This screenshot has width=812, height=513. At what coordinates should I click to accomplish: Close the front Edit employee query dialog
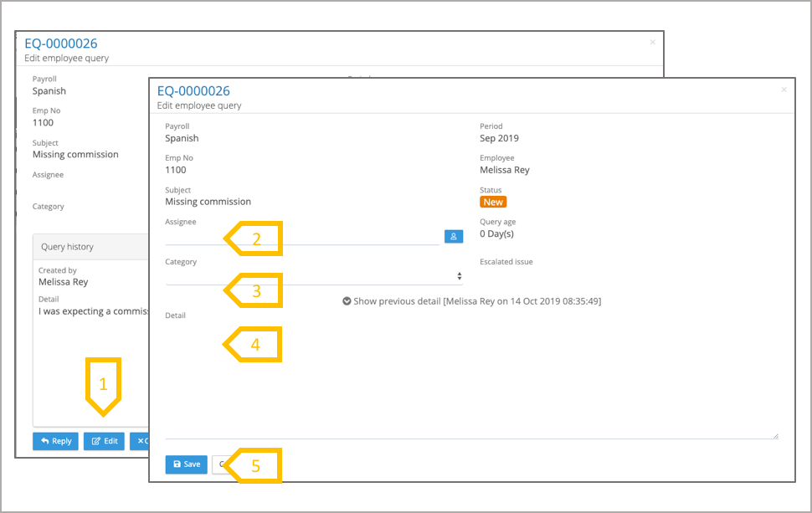784,90
